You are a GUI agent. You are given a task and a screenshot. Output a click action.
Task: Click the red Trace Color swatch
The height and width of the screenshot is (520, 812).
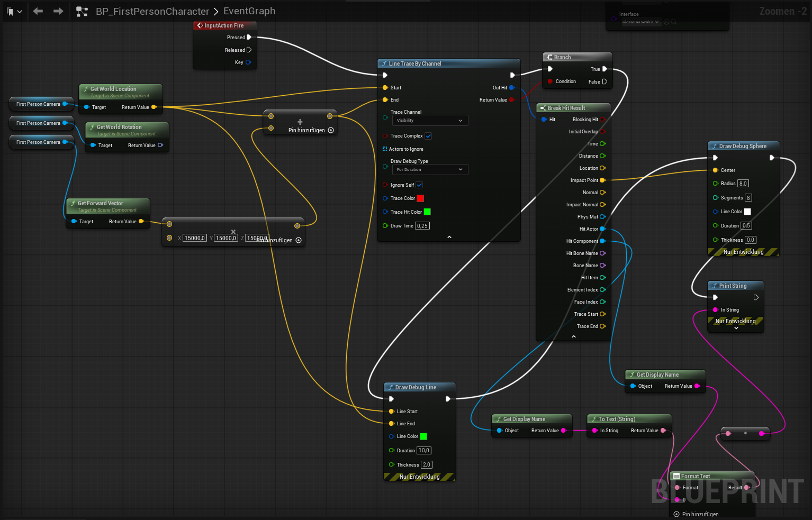coord(420,198)
